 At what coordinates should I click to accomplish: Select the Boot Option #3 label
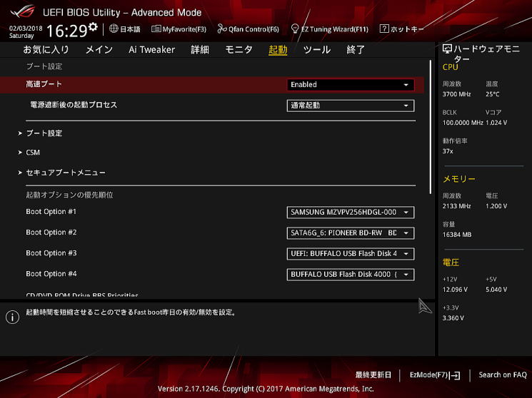click(51, 253)
